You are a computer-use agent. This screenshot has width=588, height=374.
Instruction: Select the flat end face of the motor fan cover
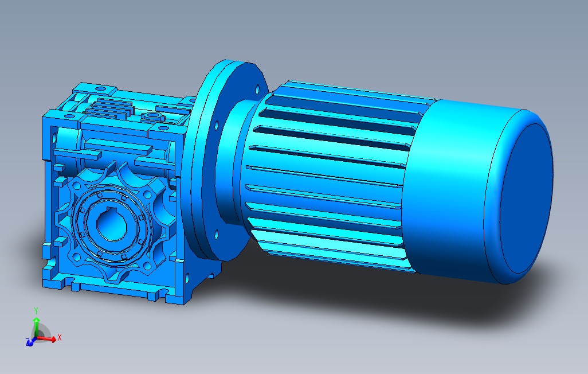526,198
